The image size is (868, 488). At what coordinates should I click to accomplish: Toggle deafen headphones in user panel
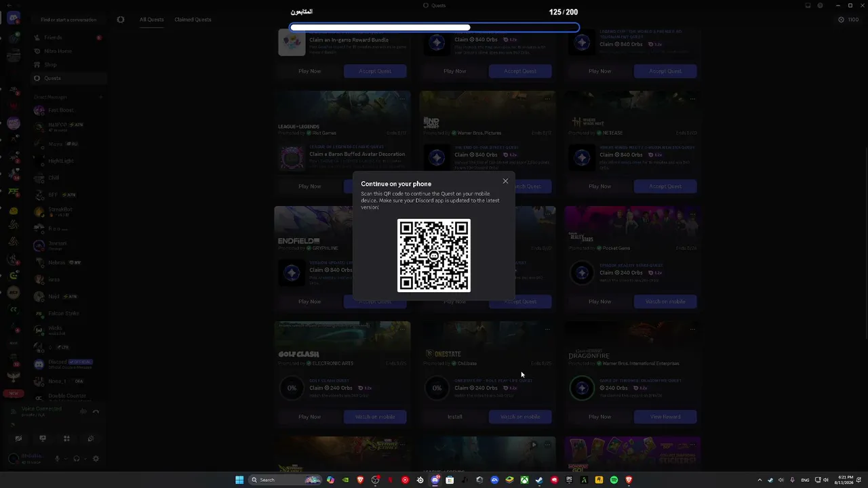tap(76, 459)
